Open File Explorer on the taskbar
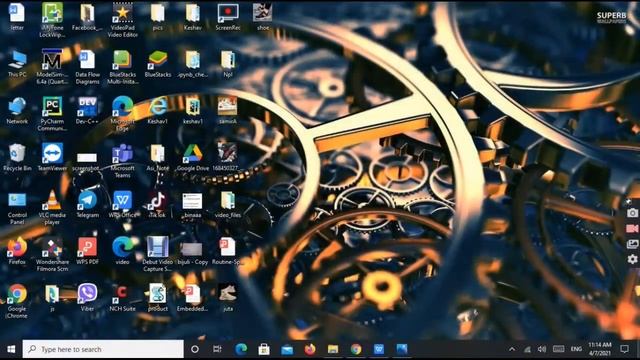Viewport: 640px width, 360px height. [333, 349]
